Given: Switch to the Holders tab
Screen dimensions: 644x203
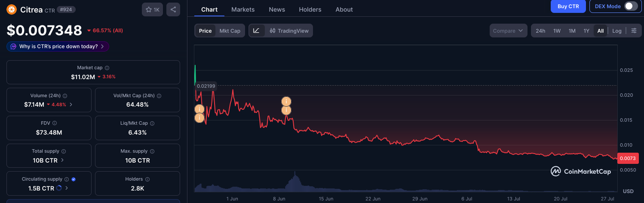Looking at the screenshot, I should 310,9.
